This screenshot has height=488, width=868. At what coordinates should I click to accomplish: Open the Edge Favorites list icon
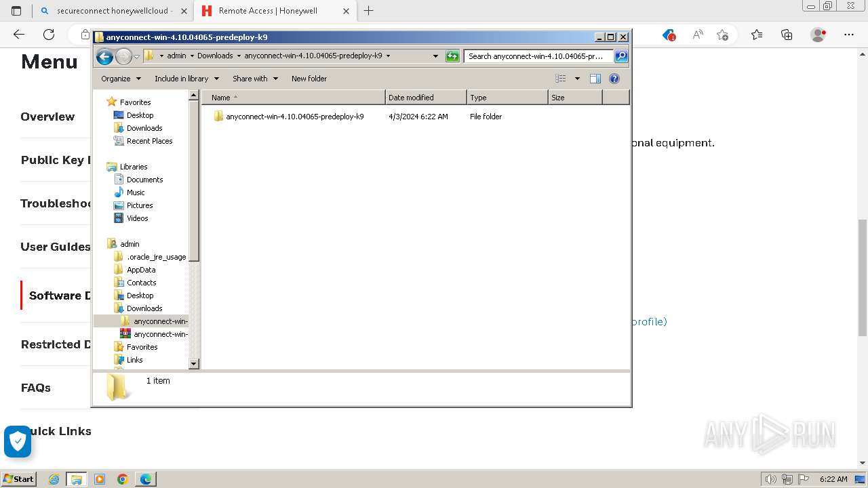pos(757,35)
